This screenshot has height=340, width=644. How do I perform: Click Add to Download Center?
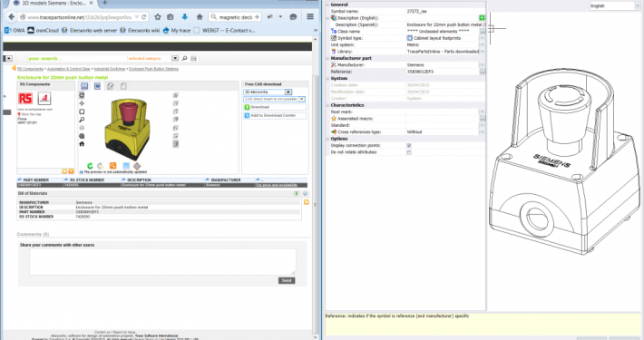coord(275,116)
